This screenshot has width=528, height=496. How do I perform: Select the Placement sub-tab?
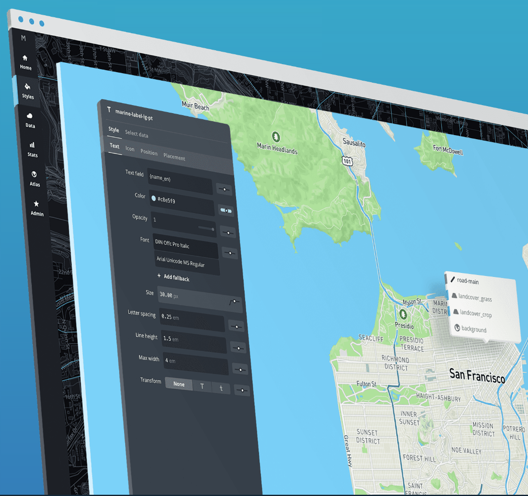[x=174, y=157]
